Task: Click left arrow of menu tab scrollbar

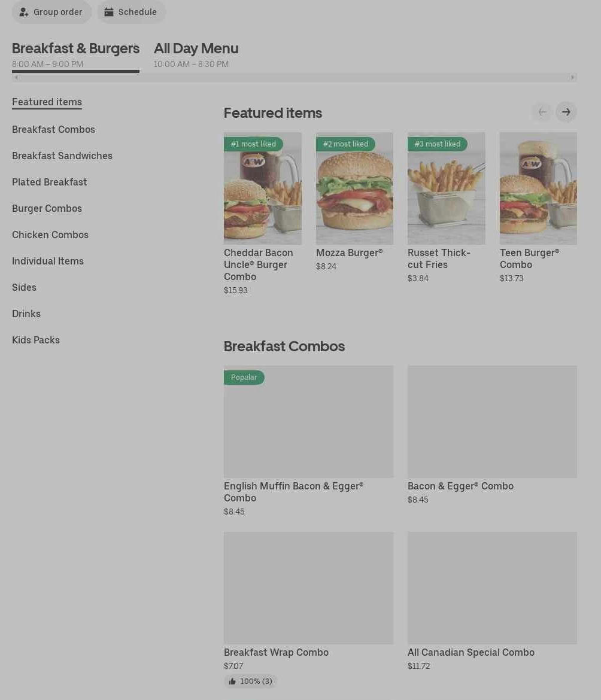Action: pos(16,77)
